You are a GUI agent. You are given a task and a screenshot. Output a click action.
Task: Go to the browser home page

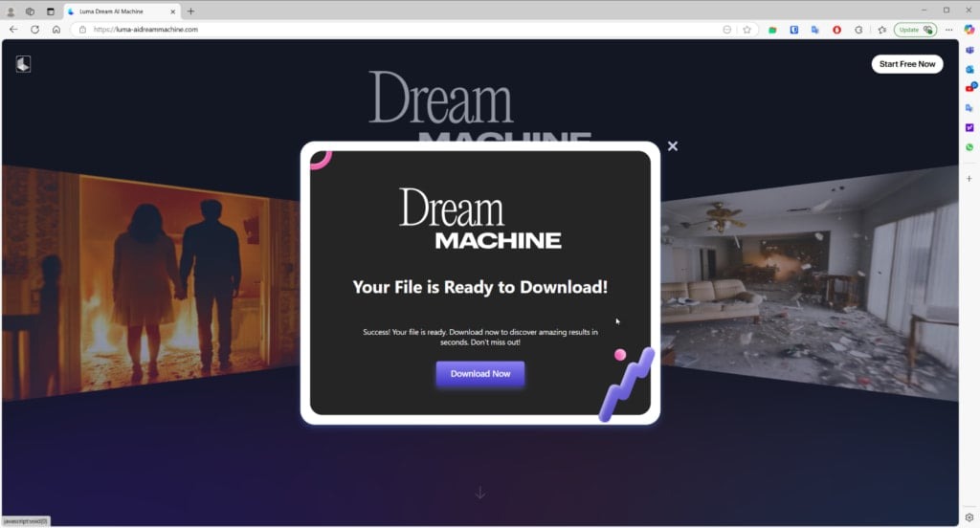tap(56, 30)
